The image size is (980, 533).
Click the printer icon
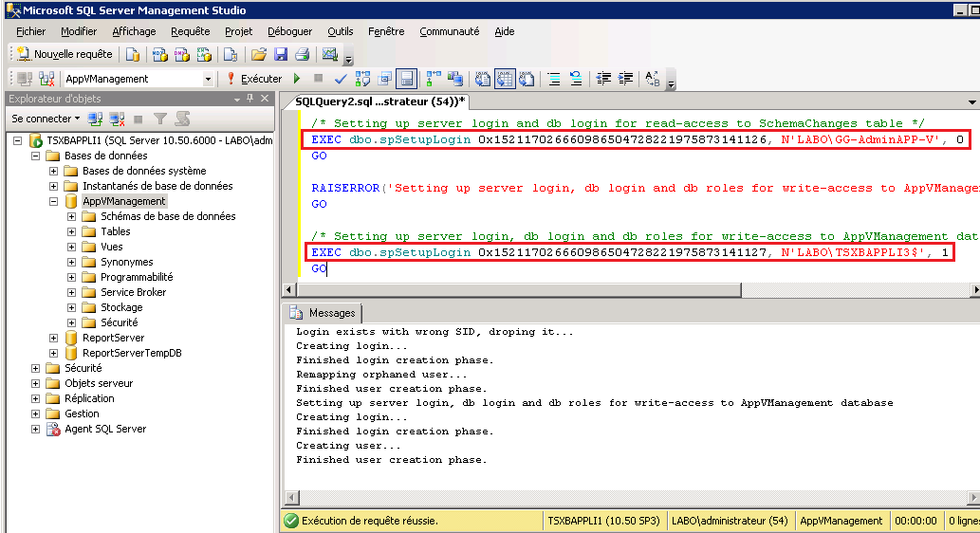303,54
